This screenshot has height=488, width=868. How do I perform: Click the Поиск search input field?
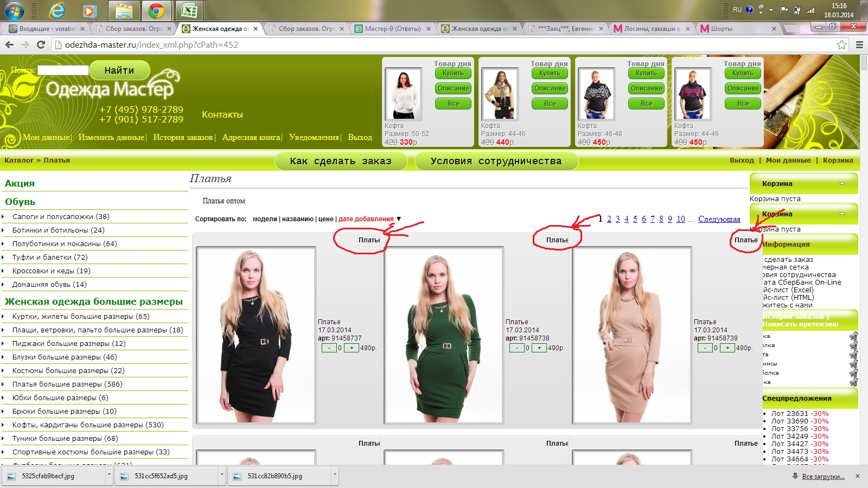pyautogui.click(x=63, y=70)
